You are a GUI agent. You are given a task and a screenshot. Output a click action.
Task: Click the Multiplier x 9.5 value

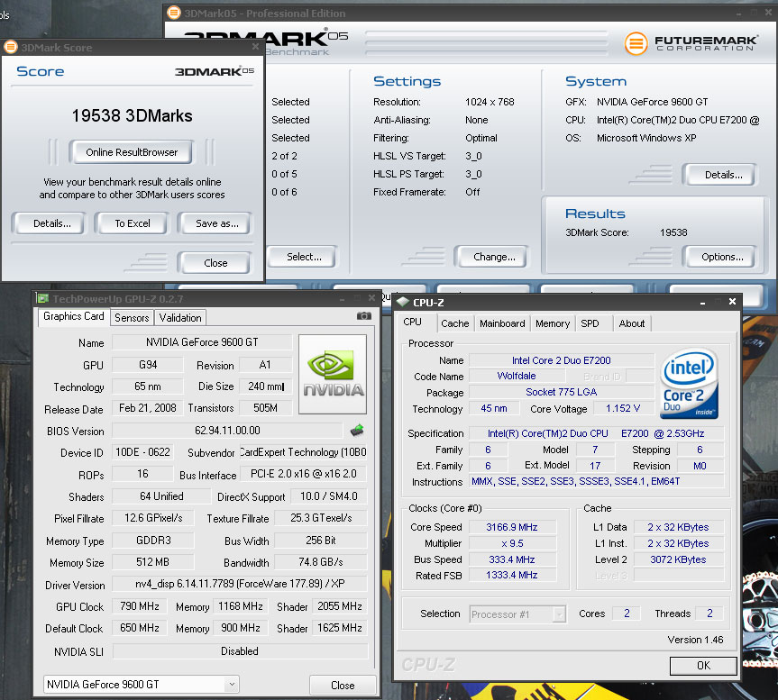512,543
